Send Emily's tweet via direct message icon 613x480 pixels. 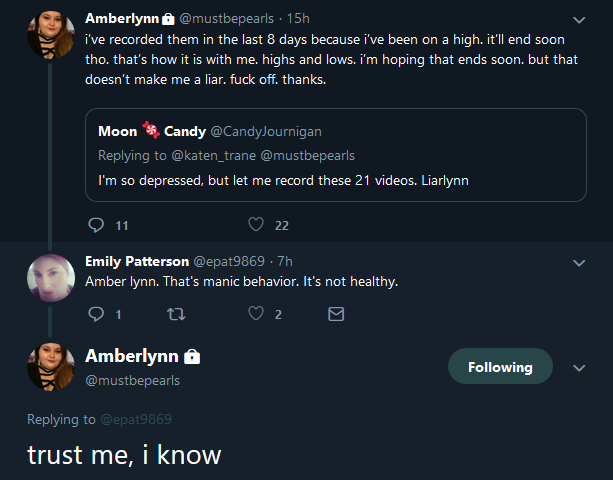336,314
